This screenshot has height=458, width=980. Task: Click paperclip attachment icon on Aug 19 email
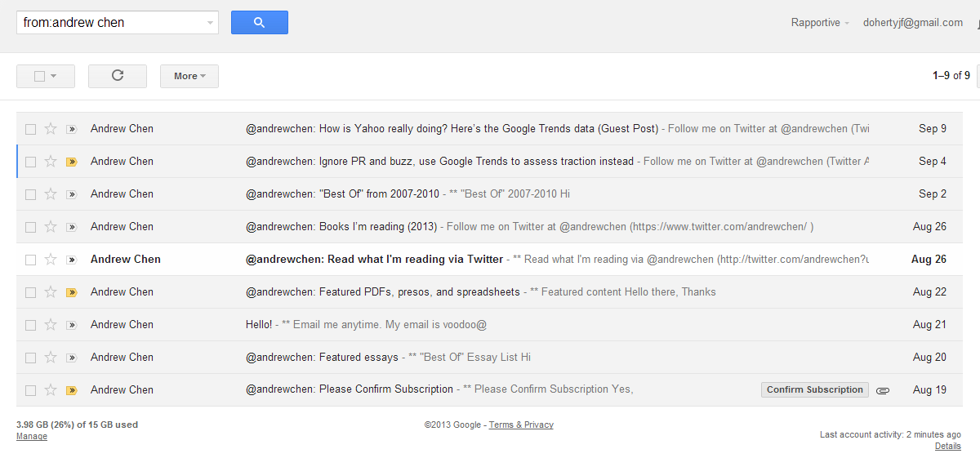tap(883, 390)
